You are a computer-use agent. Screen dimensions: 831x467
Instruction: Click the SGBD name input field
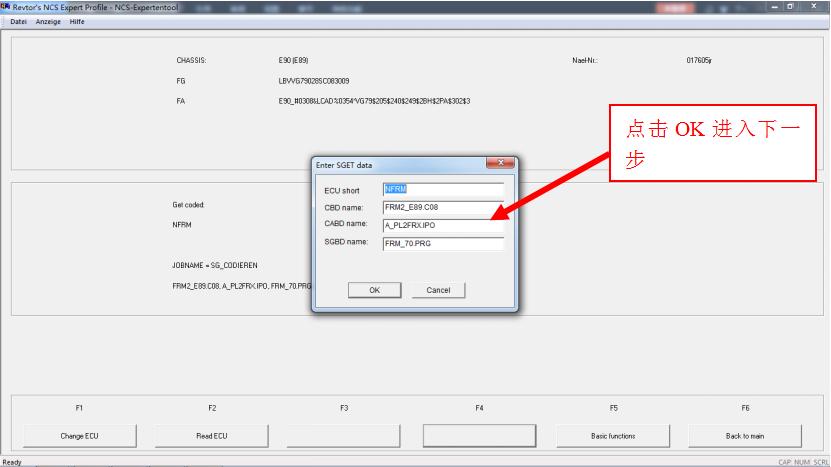443,243
